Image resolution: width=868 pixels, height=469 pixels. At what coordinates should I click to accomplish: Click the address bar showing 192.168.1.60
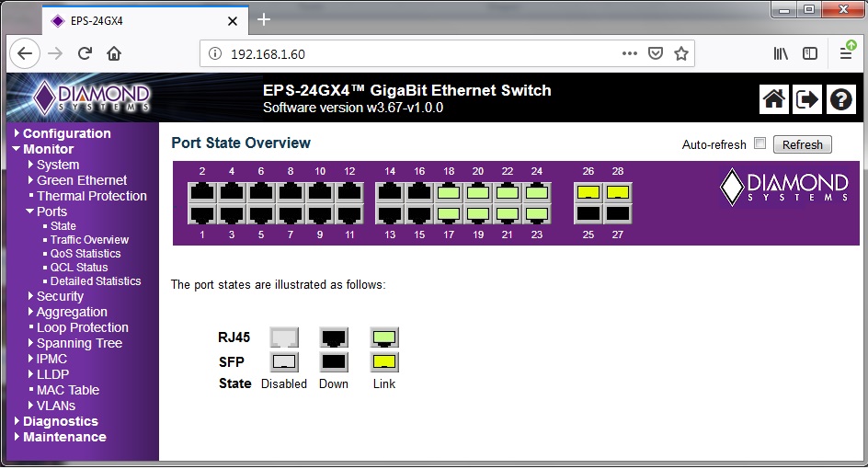click(x=414, y=54)
